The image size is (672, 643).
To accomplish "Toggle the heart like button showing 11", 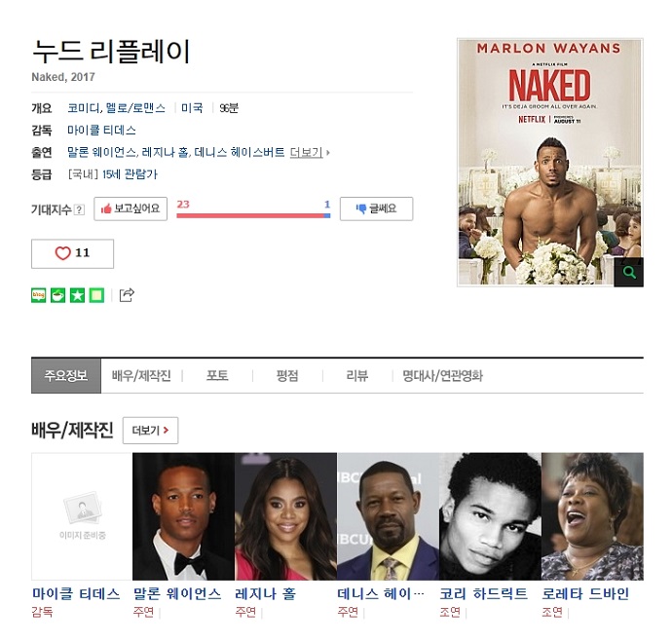I will pyautogui.click(x=72, y=253).
